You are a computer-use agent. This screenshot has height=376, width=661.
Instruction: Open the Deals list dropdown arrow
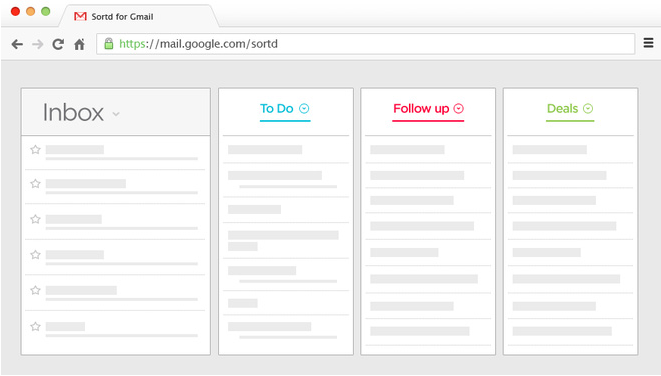coord(588,109)
